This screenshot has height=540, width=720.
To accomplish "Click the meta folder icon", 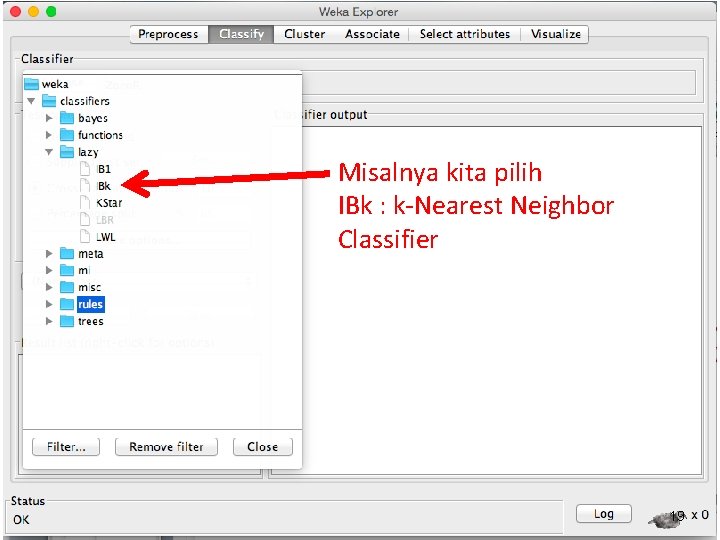I will point(67,253).
